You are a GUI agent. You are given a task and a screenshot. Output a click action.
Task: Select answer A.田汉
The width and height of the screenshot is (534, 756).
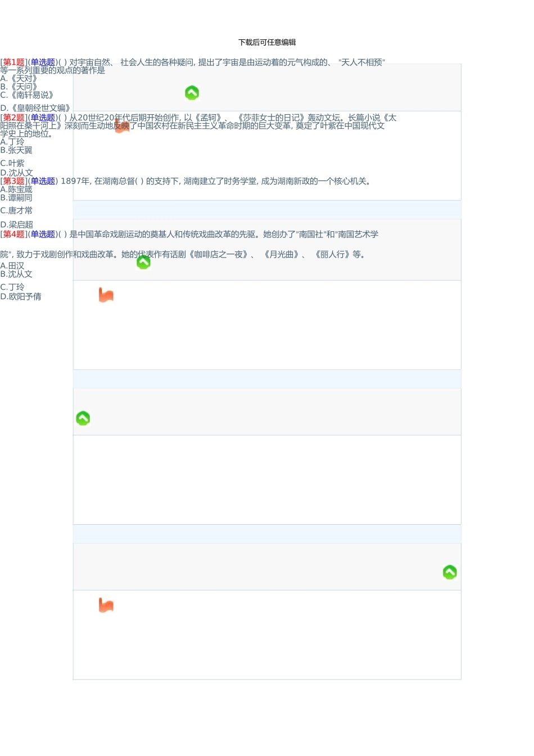click(12, 265)
